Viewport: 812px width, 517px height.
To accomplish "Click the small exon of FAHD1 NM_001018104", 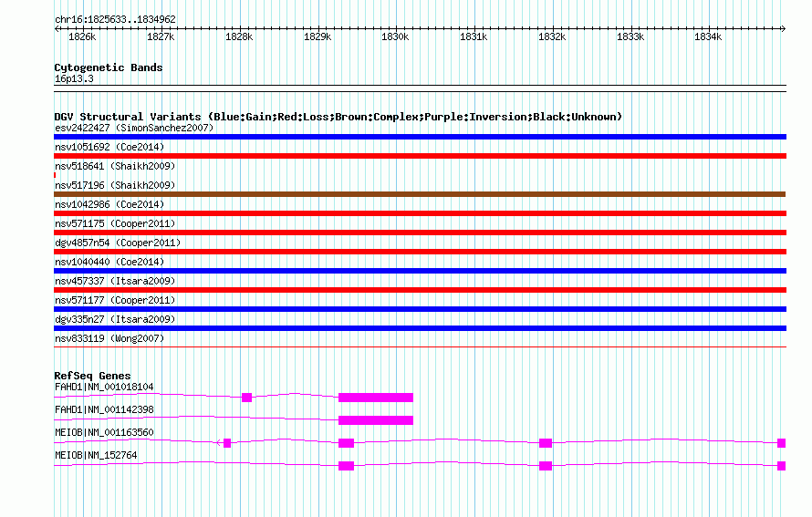I will point(246,398).
